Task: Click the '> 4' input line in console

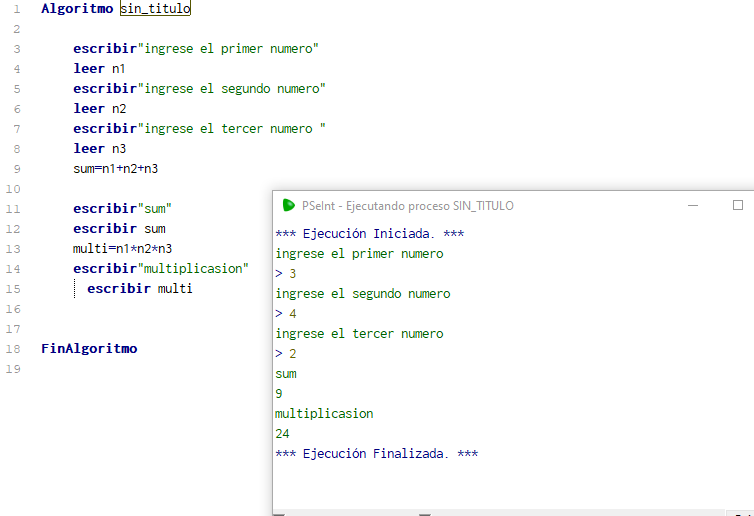Action: pyautogui.click(x=286, y=314)
